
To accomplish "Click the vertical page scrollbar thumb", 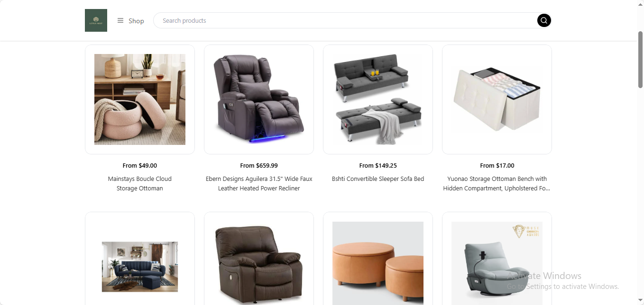I will tap(640, 59).
